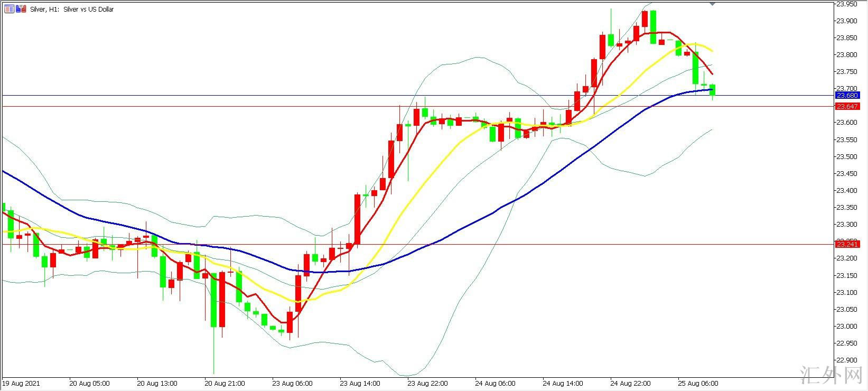This screenshot has height=391, width=868.
Task: Click the 22.900 value on the price scale
Action: [x=846, y=360]
